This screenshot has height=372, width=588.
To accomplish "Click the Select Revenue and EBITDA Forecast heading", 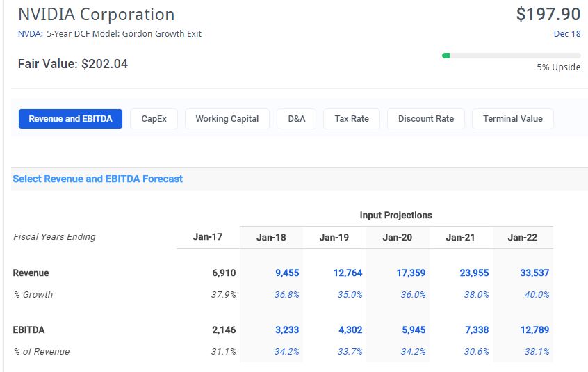I will click(x=97, y=179).
